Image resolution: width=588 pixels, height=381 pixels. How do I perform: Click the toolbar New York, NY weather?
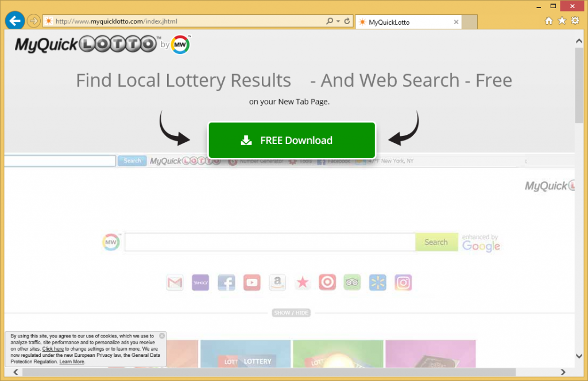(x=385, y=161)
